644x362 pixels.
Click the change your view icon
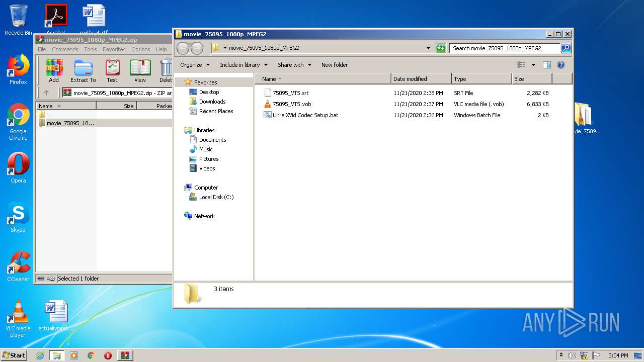pyautogui.click(x=521, y=65)
